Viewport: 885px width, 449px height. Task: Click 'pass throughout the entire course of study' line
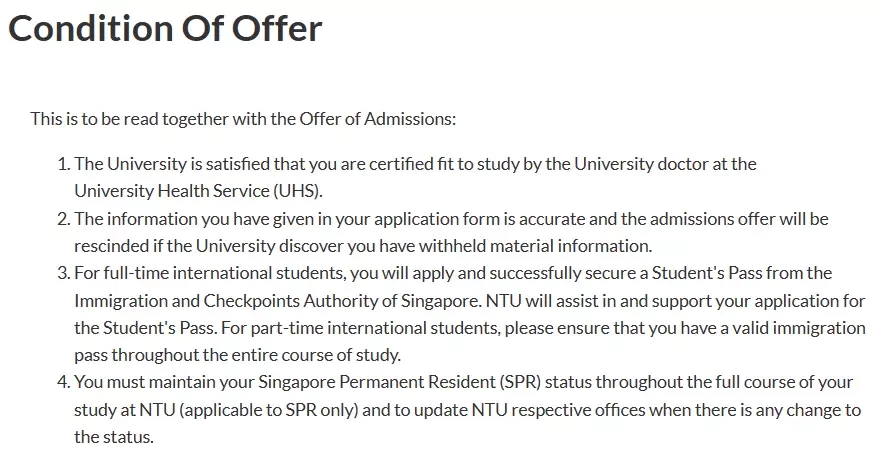(238, 355)
